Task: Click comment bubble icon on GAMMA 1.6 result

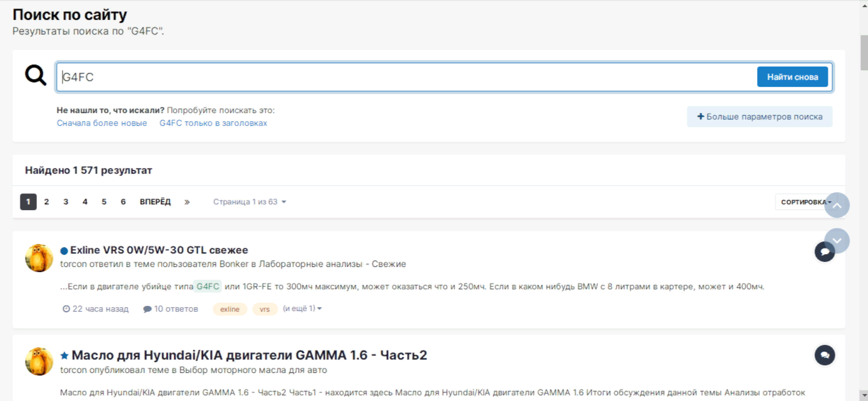Action: coord(825,355)
